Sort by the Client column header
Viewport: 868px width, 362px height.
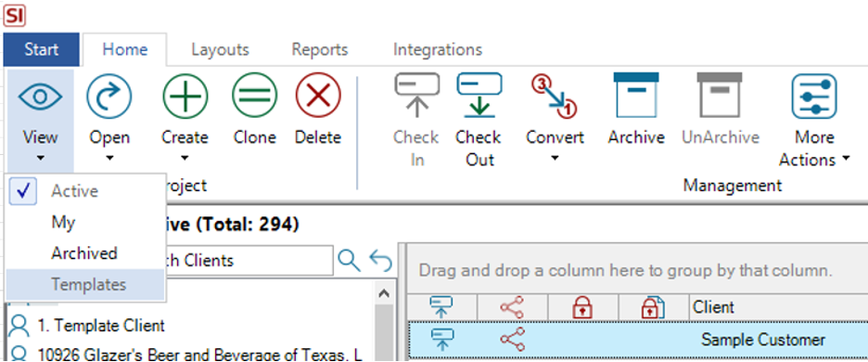778,307
